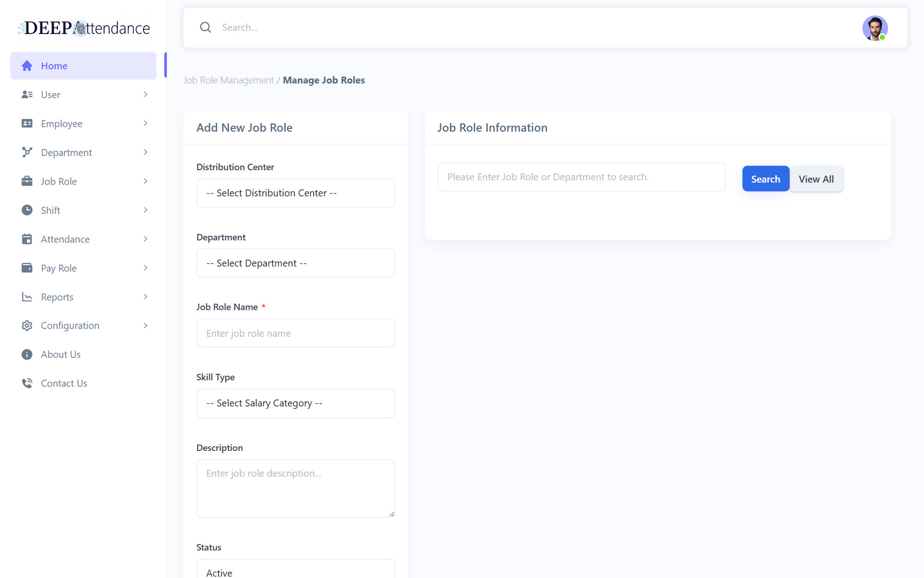The image size is (924, 578).
Task: Focus the Description textarea
Action: 296,489
